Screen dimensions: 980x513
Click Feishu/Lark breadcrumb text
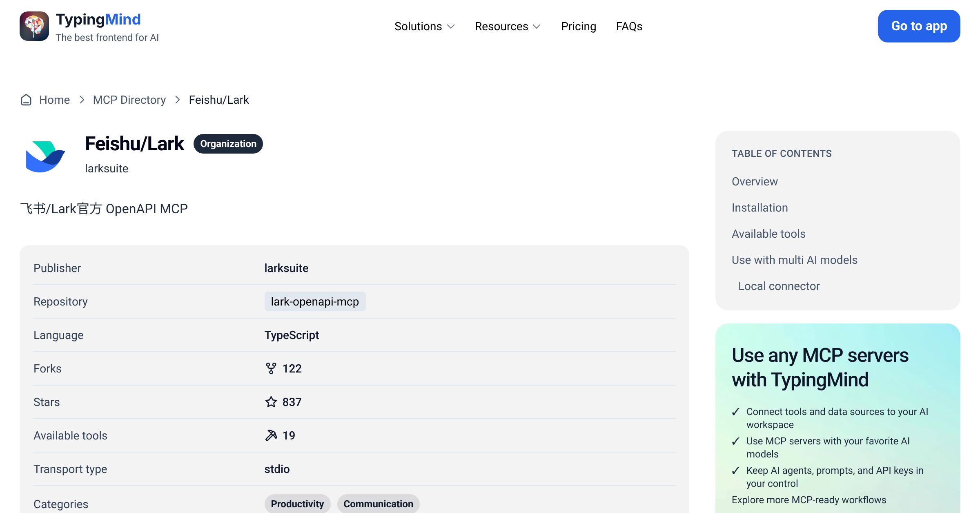219,100
